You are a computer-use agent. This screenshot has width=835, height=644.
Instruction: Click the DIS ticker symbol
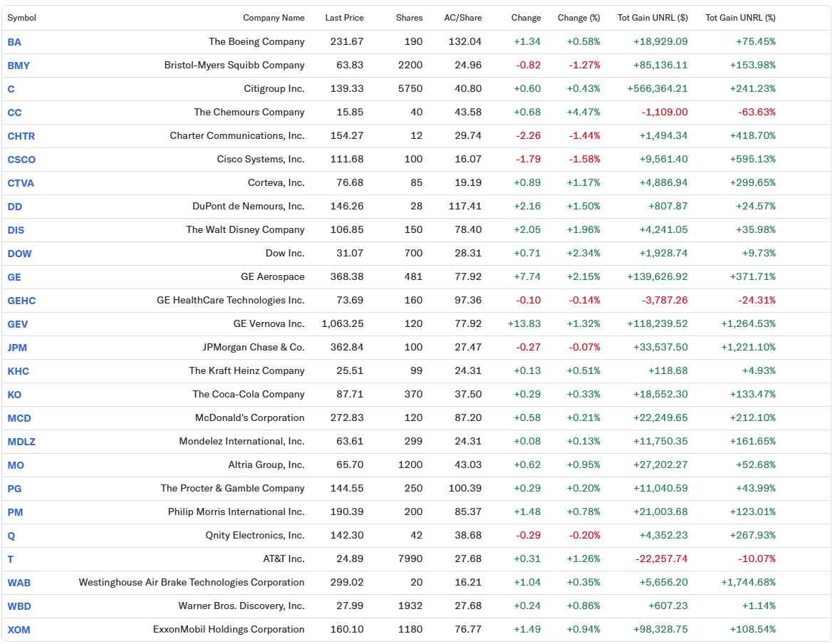[x=16, y=229]
